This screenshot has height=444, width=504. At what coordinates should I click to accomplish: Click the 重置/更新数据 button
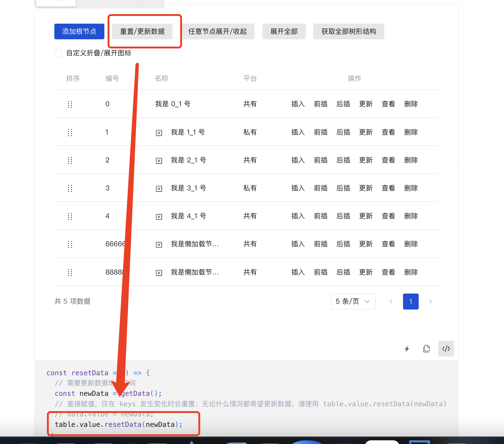pyautogui.click(x=142, y=31)
